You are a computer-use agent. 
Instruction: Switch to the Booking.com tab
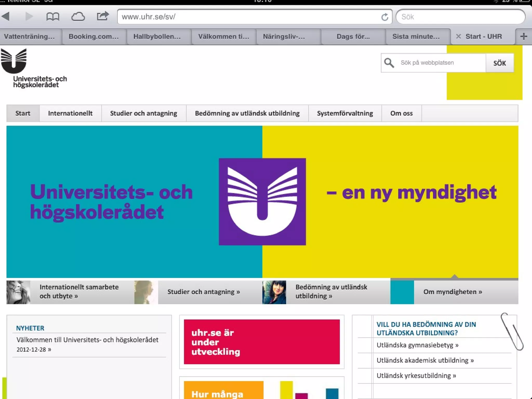[94, 36]
